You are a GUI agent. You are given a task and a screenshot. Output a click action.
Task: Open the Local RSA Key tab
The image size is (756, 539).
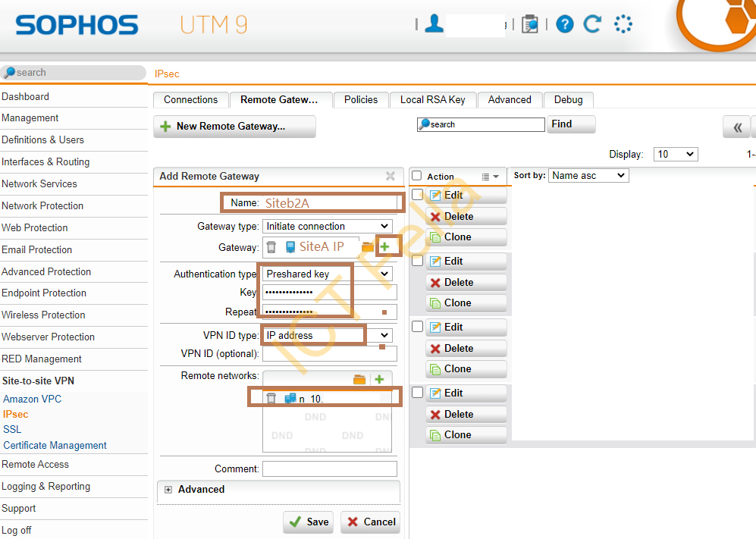coord(432,100)
